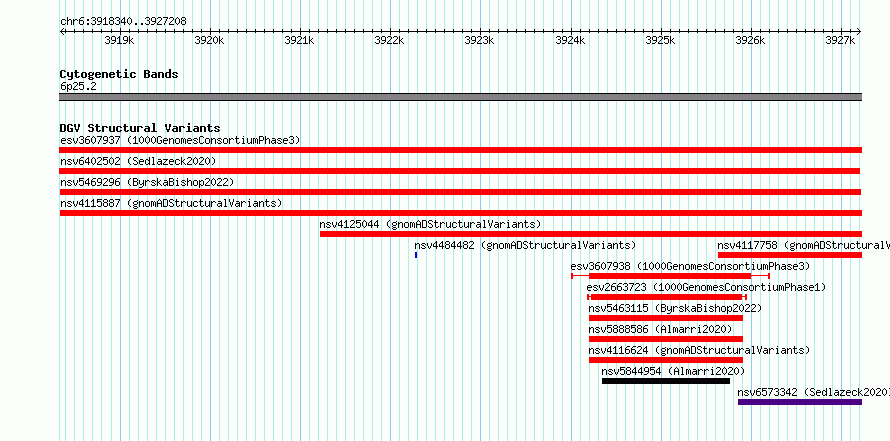The height and width of the screenshot is (441, 890).
Task: Open nsv4115887 (gnomADStructuralVariants) label
Action: pos(171,203)
